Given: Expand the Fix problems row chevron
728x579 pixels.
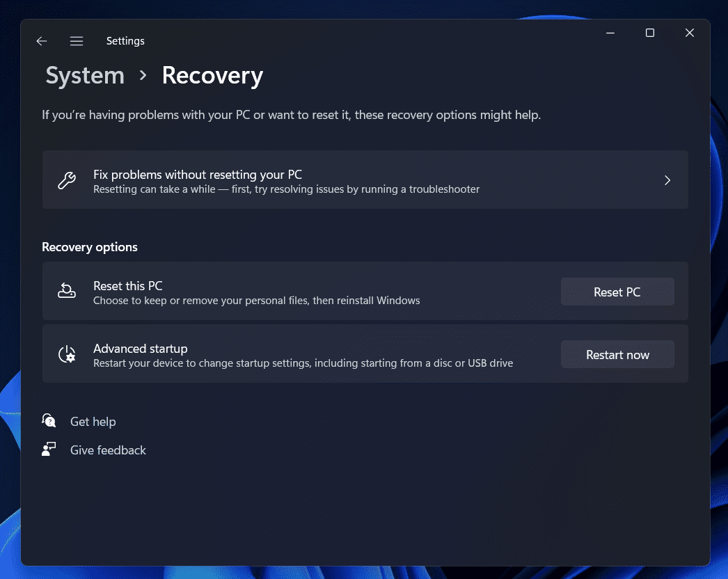Looking at the screenshot, I should [x=667, y=180].
